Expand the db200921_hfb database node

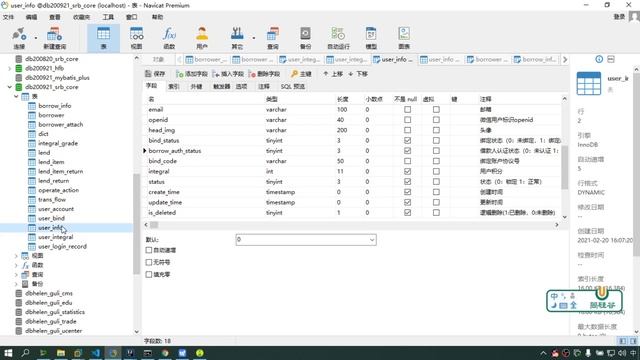point(9,68)
